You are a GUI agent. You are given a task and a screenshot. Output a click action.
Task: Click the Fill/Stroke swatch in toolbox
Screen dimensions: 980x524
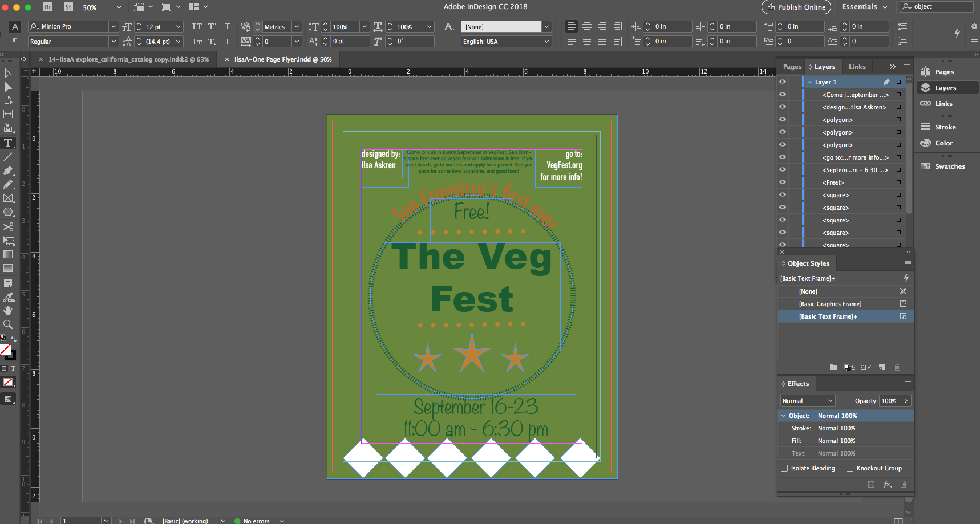[x=7, y=352]
